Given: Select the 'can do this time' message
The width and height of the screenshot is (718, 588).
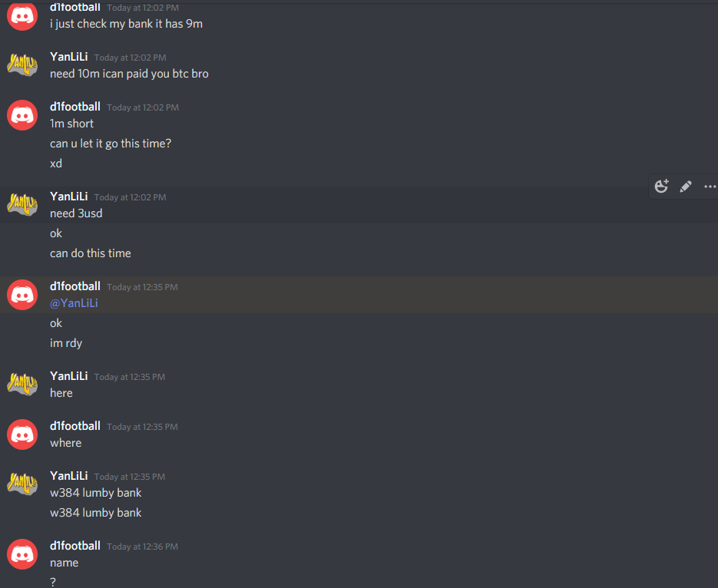Looking at the screenshot, I should tap(90, 253).
